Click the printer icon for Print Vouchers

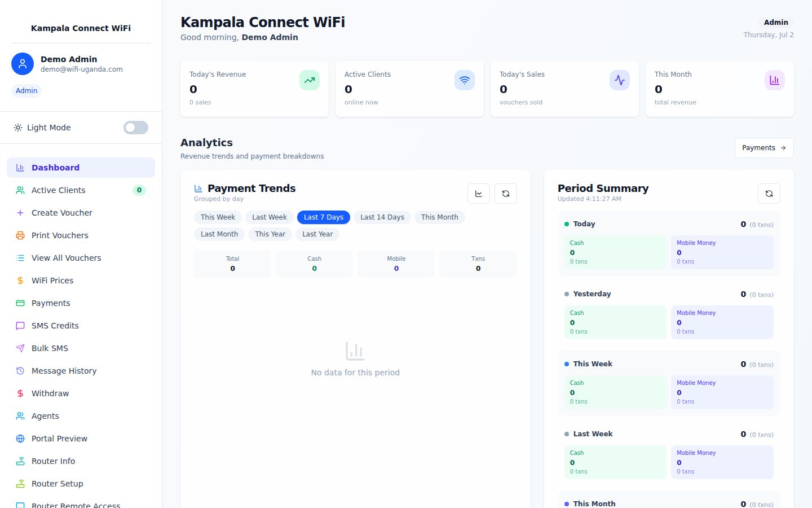click(x=20, y=235)
